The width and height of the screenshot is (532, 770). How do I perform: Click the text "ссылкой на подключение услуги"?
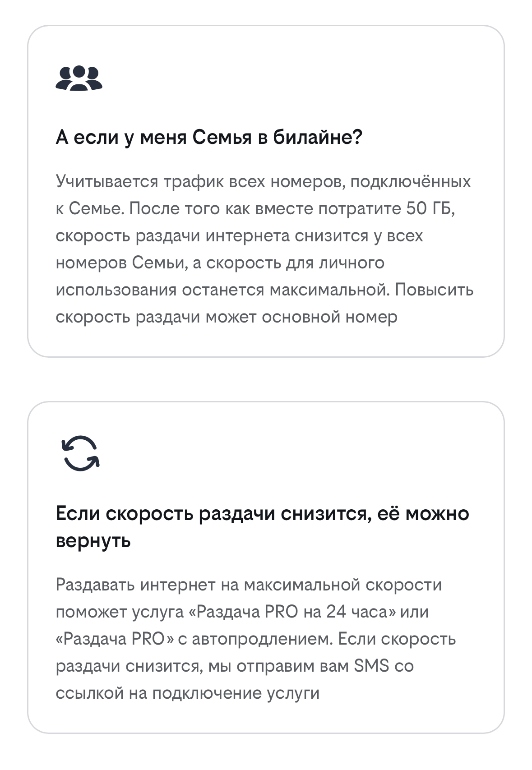pyautogui.click(x=187, y=693)
